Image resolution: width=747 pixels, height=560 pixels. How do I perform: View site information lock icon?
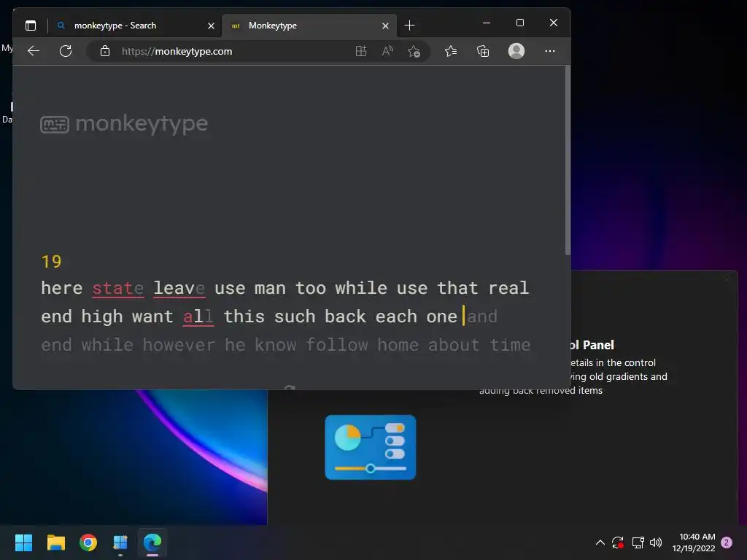105,51
